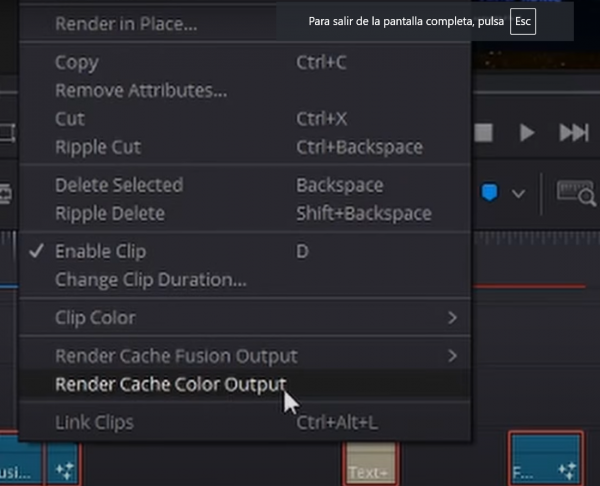Jump to last frame using skip-forward icon

point(573,133)
